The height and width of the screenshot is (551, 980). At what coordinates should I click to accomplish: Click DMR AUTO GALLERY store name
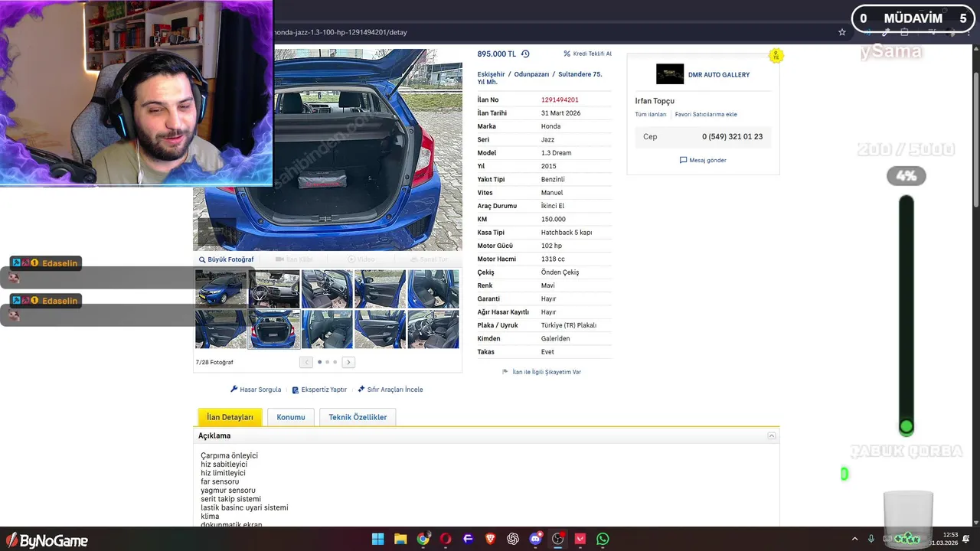point(719,75)
